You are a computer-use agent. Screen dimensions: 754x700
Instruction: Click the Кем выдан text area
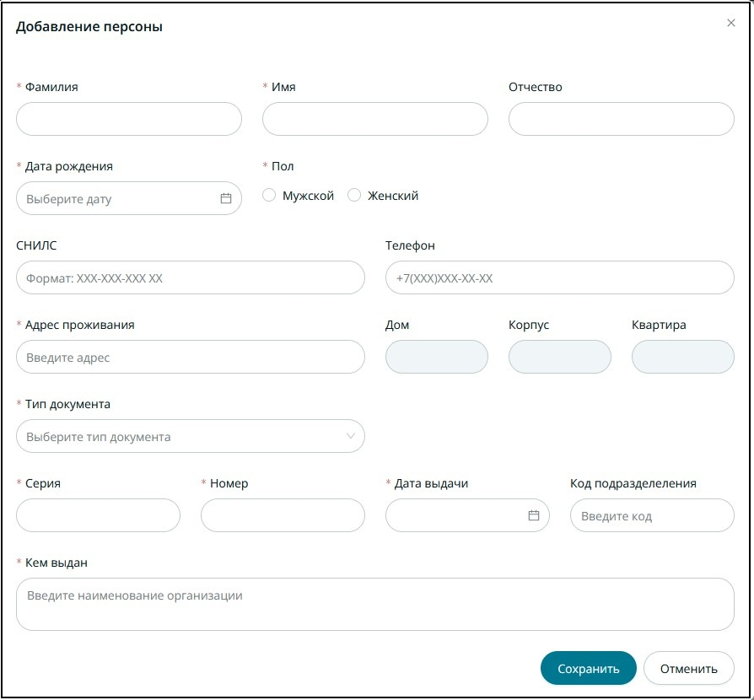tap(375, 604)
